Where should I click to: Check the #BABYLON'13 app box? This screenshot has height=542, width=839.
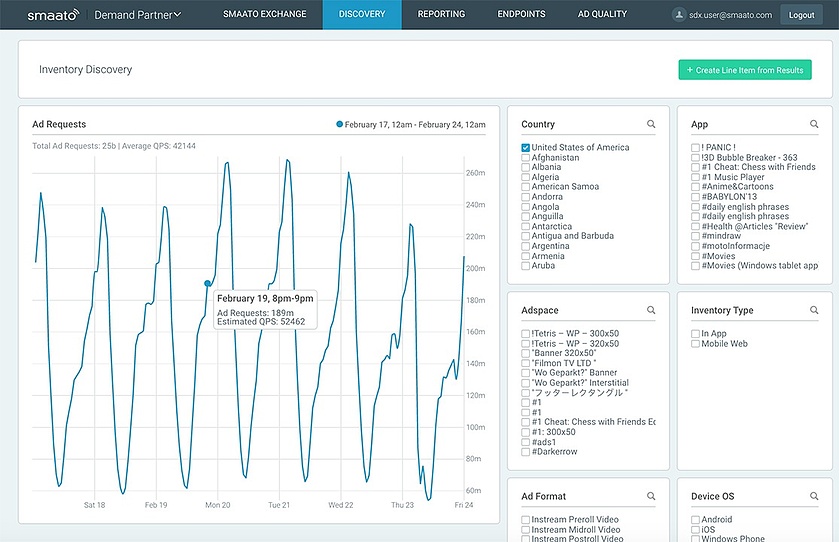pyautogui.click(x=695, y=197)
